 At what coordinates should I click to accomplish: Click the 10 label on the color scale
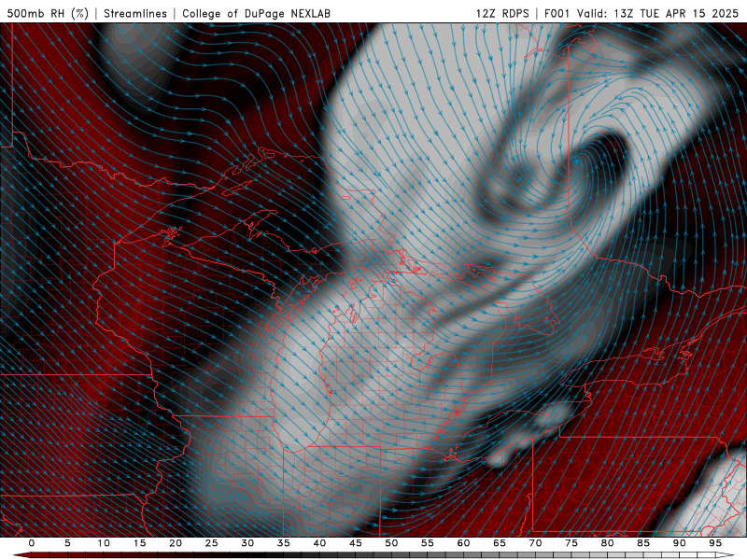(x=104, y=543)
